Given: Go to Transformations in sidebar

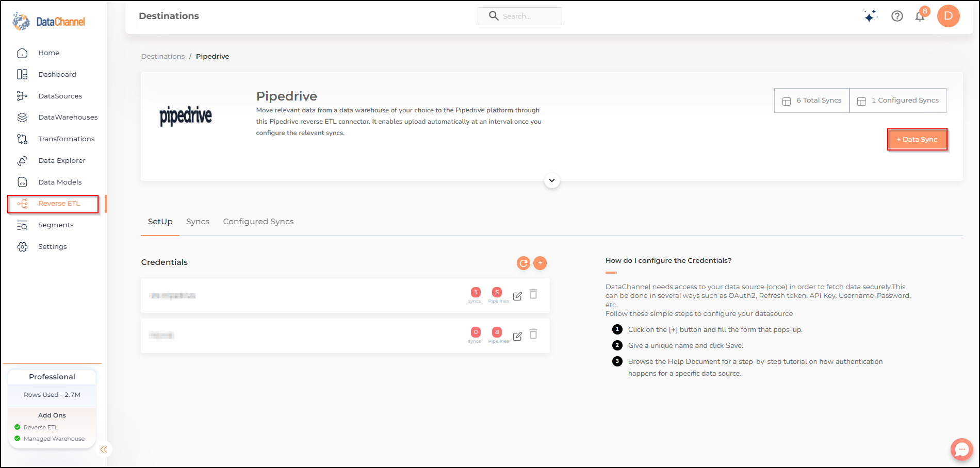Looking at the screenshot, I should coord(66,139).
